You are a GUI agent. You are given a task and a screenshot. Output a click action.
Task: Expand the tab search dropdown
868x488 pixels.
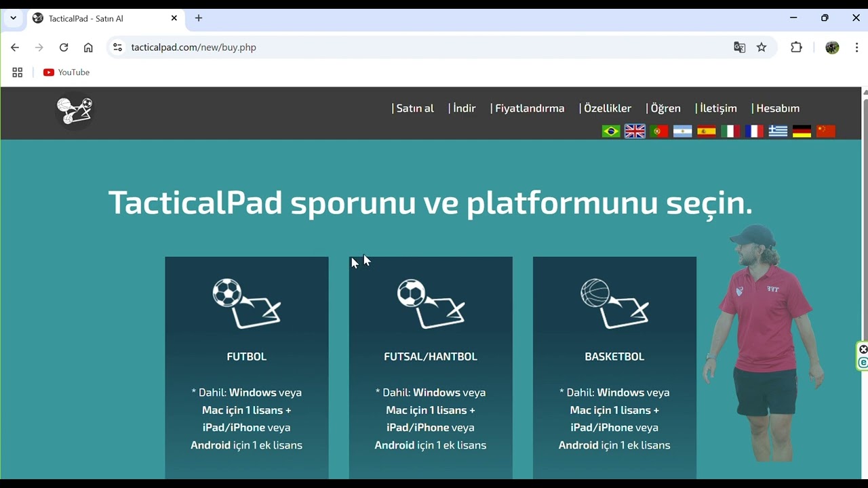tap(13, 18)
